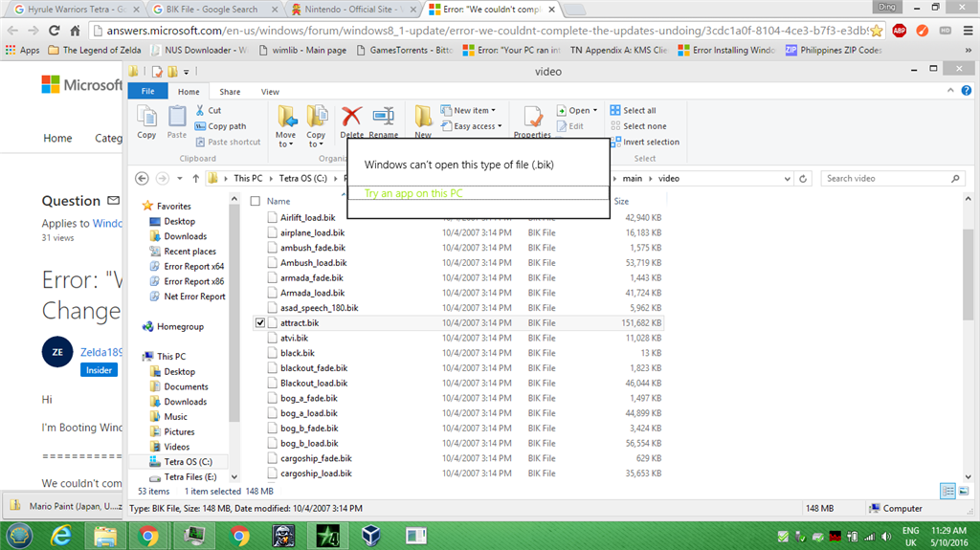Screen dimensions: 980x550
Task: Sort files by the Size column
Action: [x=621, y=201]
